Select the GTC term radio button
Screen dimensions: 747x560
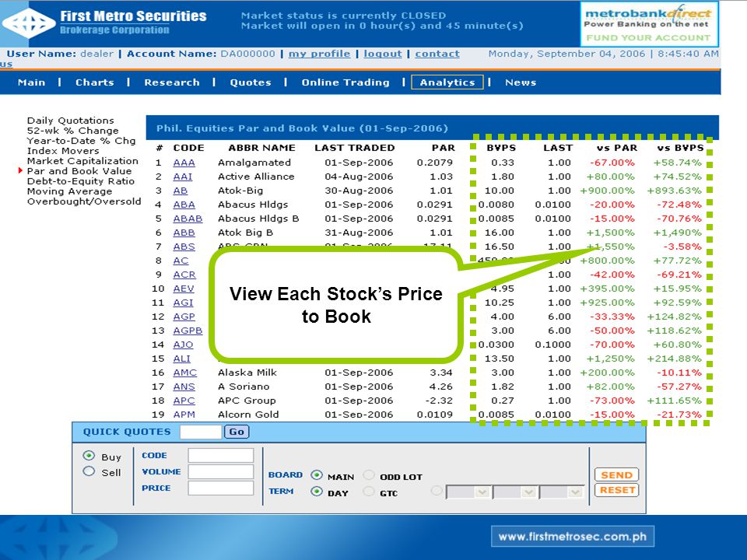coord(368,492)
